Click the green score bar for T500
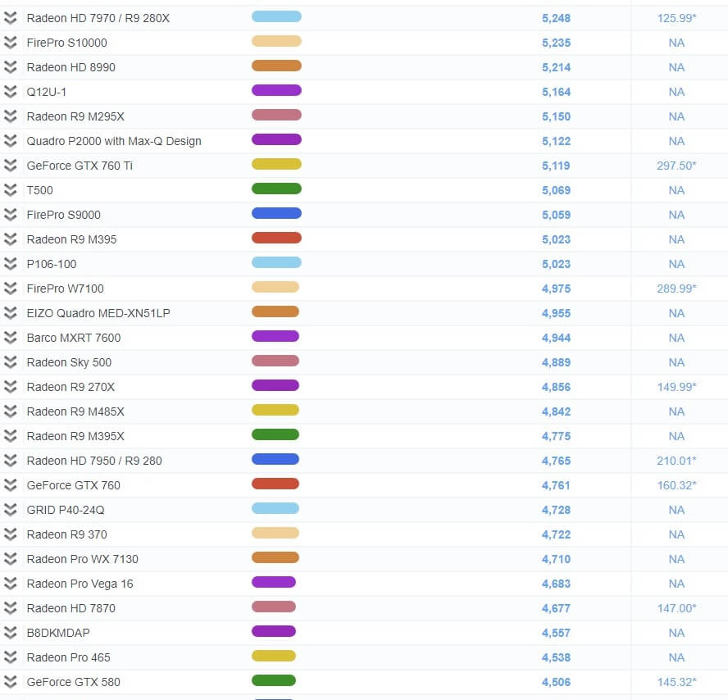This screenshot has width=728, height=700. (276, 189)
